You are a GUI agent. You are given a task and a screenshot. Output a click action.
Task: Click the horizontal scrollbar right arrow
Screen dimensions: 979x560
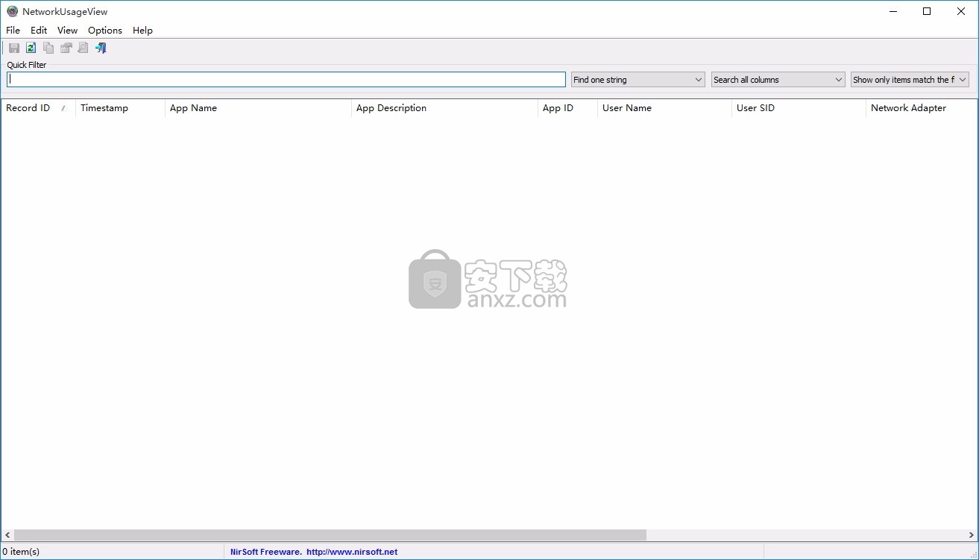[971, 535]
